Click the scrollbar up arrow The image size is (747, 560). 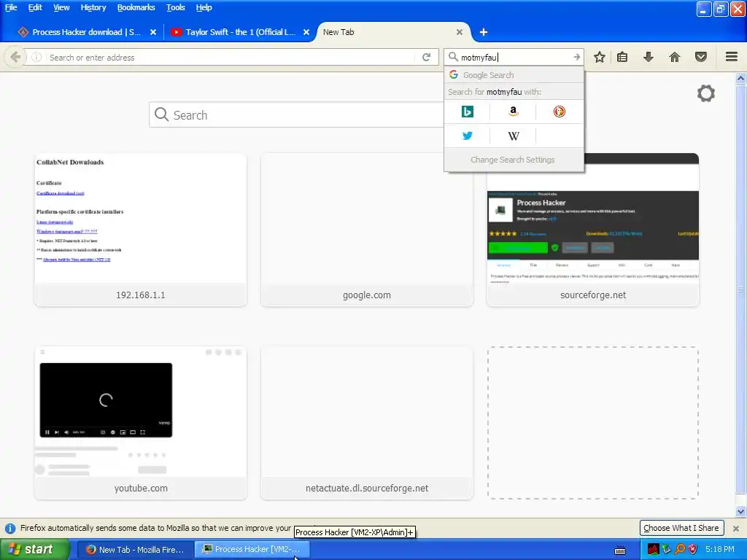pos(741,78)
